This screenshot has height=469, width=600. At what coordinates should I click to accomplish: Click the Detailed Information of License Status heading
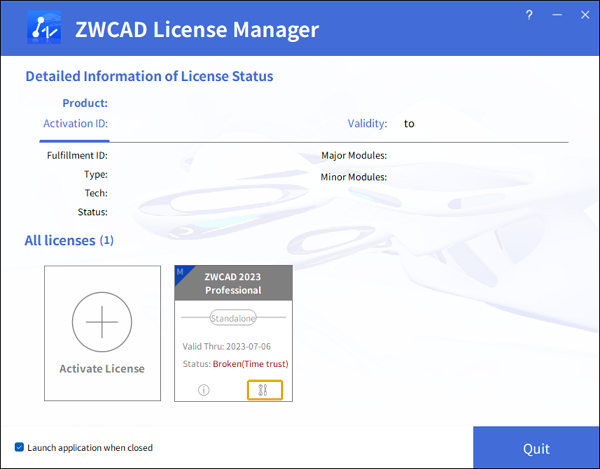pyautogui.click(x=149, y=76)
